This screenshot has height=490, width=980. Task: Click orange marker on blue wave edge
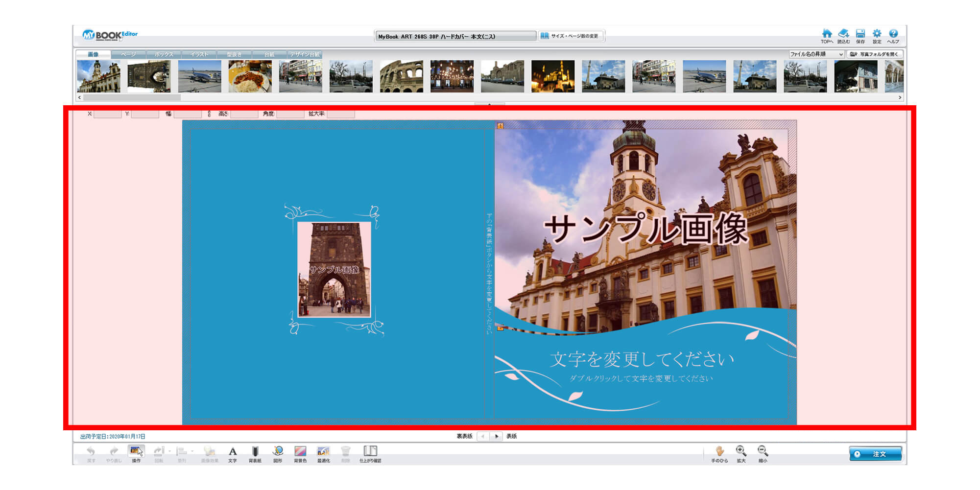pos(500,328)
